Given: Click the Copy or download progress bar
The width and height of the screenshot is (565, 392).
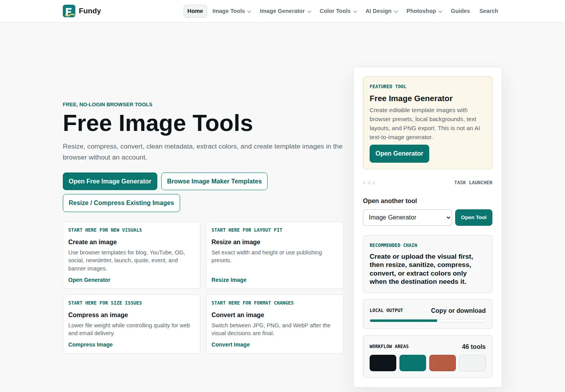Looking at the screenshot, I should (x=428, y=321).
